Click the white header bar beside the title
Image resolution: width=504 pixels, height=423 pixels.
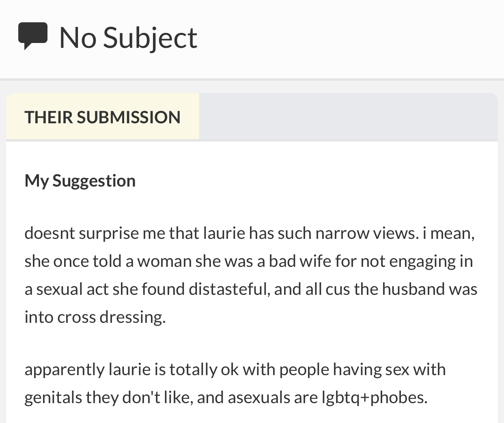[x=349, y=39]
